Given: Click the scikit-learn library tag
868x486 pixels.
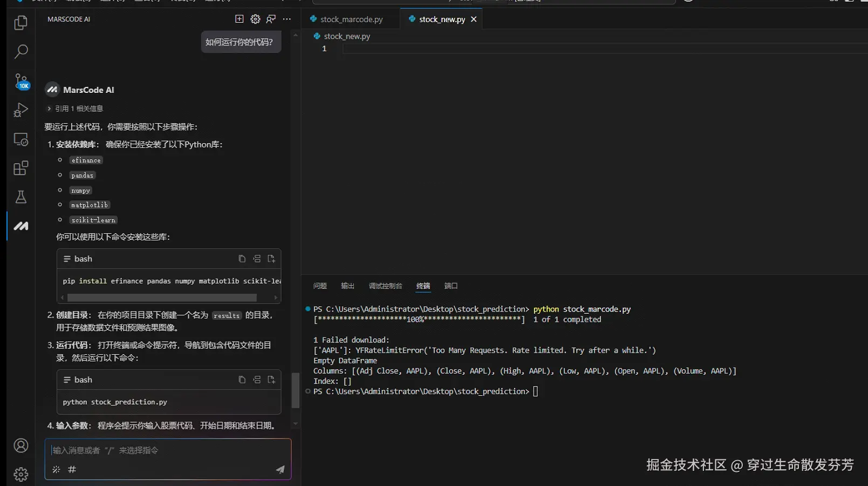Looking at the screenshot, I should pos(93,220).
